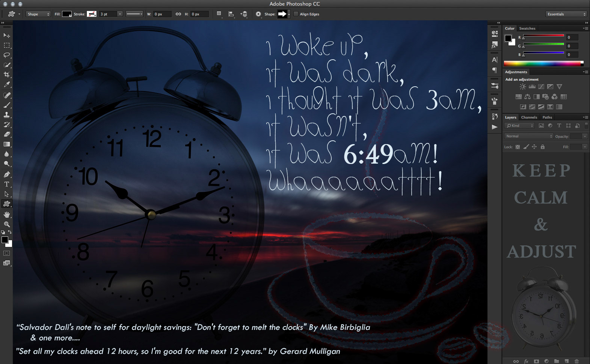590x364 pixels.
Task: Select the Move tool
Action: coord(7,35)
